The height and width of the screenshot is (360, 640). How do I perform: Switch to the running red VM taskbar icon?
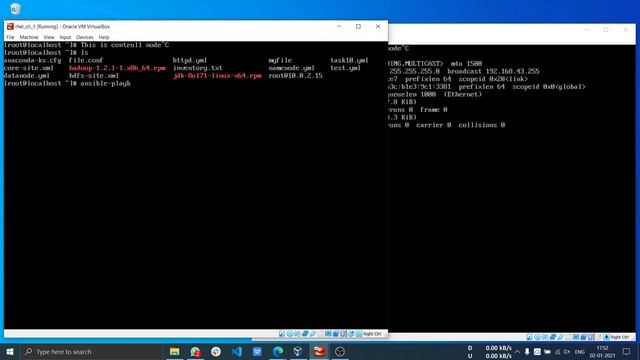[x=319, y=351]
